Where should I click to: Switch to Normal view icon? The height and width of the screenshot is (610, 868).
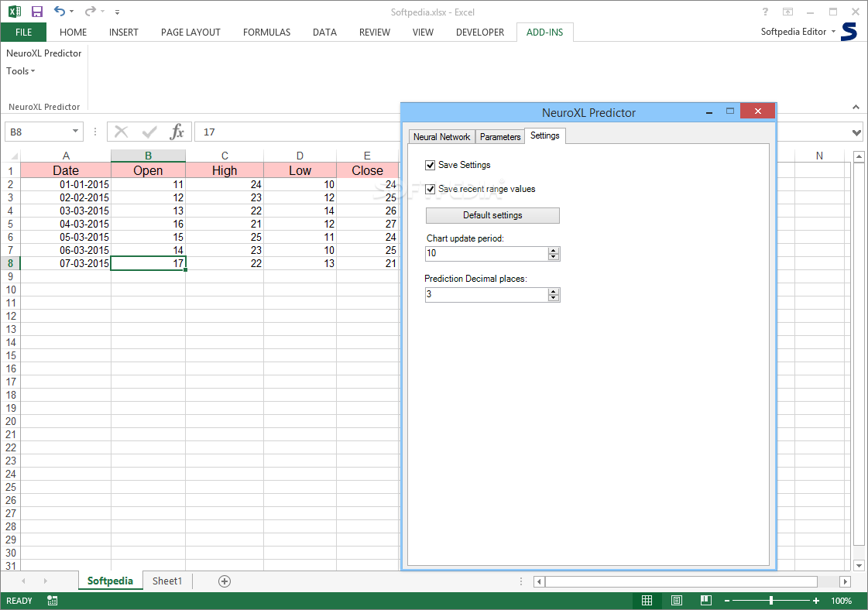(647, 601)
